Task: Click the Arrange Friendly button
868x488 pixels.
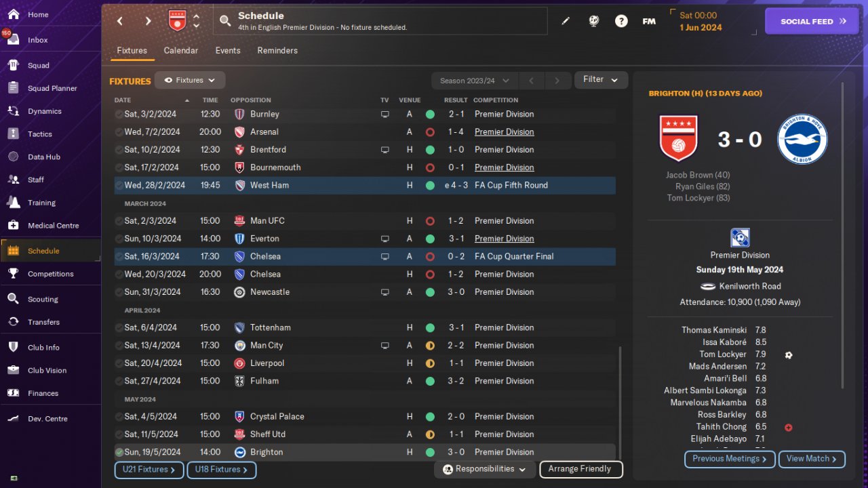Action: pyautogui.click(x=580, y=469)
